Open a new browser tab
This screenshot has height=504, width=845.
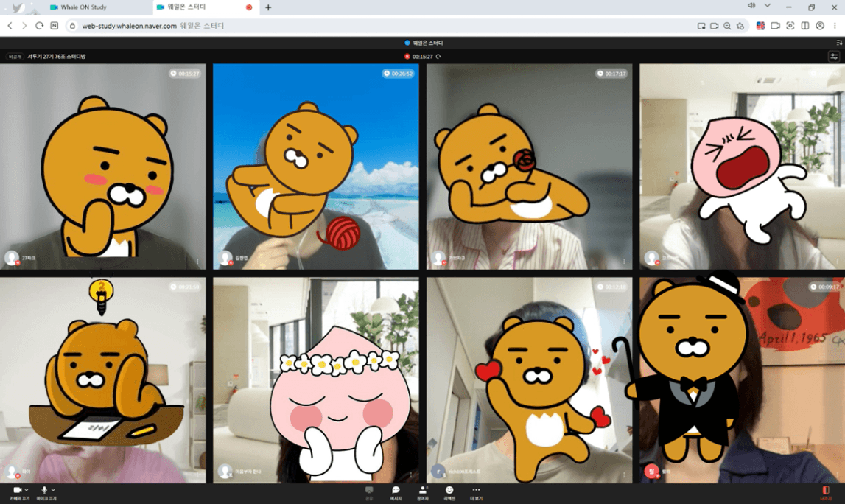point(268,7)
